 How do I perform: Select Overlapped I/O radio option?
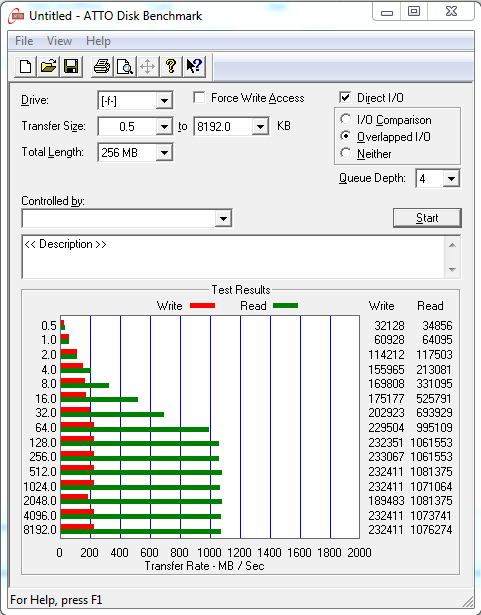[345, 136]
